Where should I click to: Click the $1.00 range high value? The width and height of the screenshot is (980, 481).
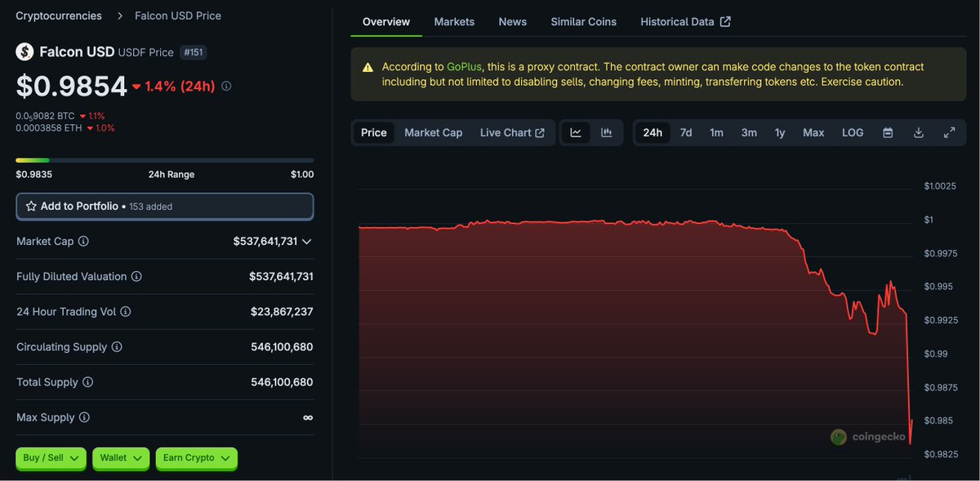pos(302,175)
